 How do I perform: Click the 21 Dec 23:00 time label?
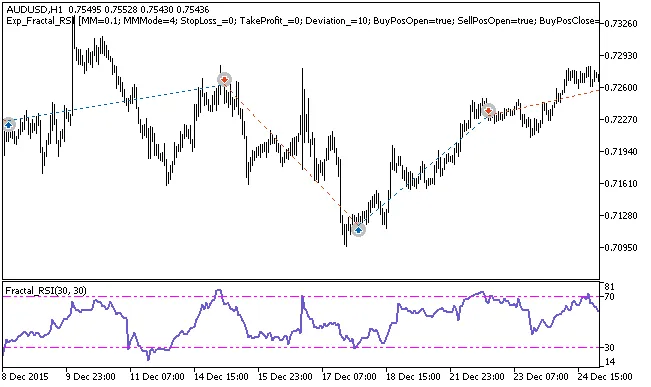pos(476,377)
